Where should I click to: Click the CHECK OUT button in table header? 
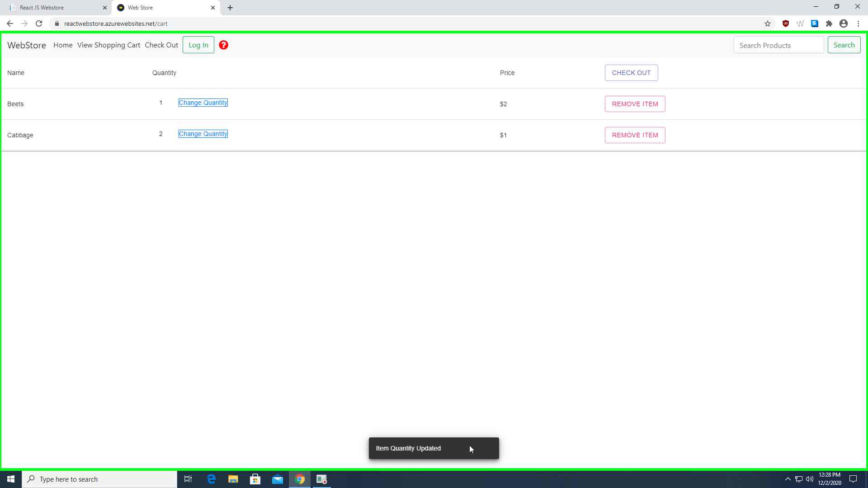pos(631,73)
